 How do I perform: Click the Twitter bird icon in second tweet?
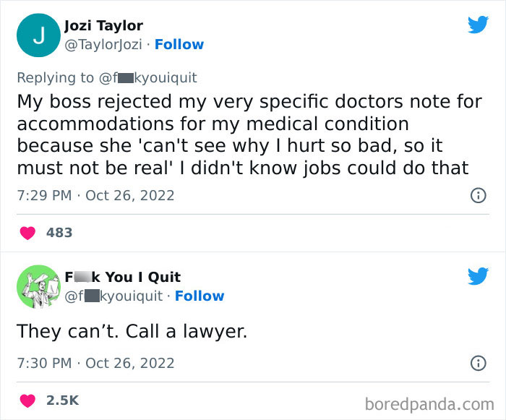(x=478, y=276)
